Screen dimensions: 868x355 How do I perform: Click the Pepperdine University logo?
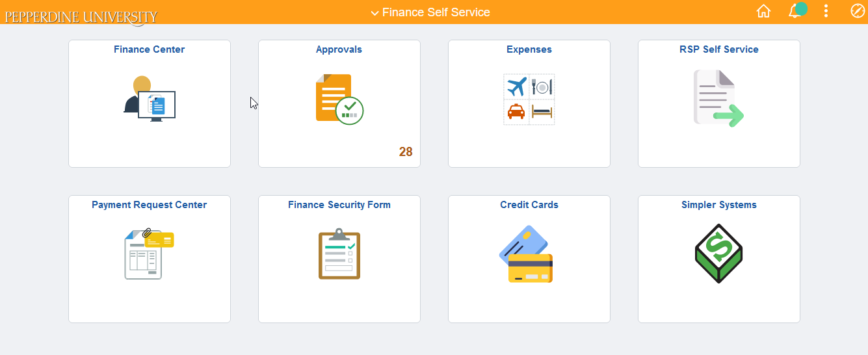[x=81, y=16]
